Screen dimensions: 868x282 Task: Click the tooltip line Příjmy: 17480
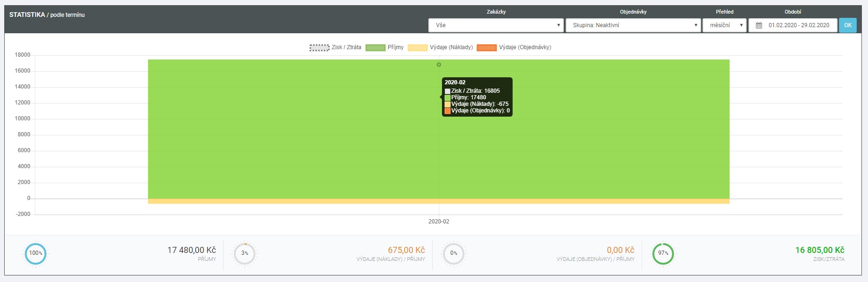[x=465, y=97]
